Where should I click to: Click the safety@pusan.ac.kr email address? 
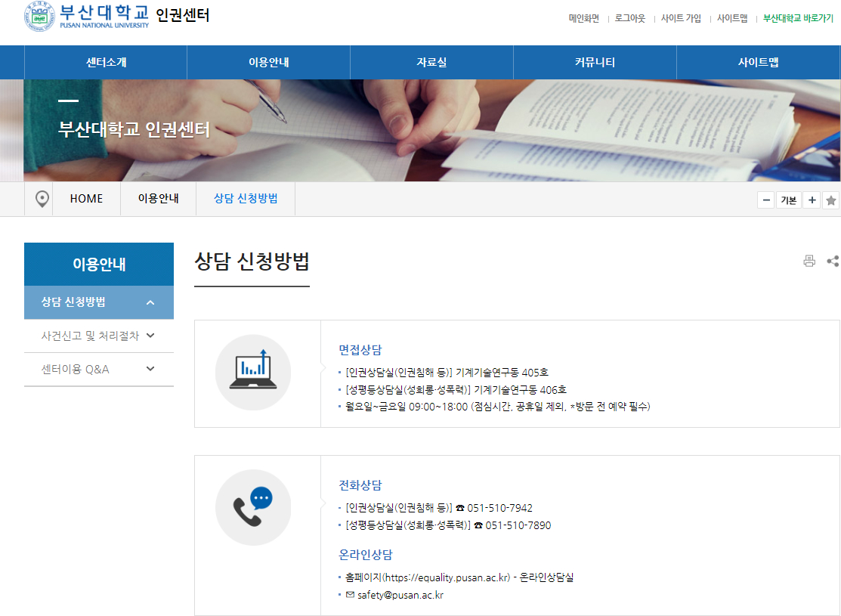pyautogui.click(x=400, y=595)
